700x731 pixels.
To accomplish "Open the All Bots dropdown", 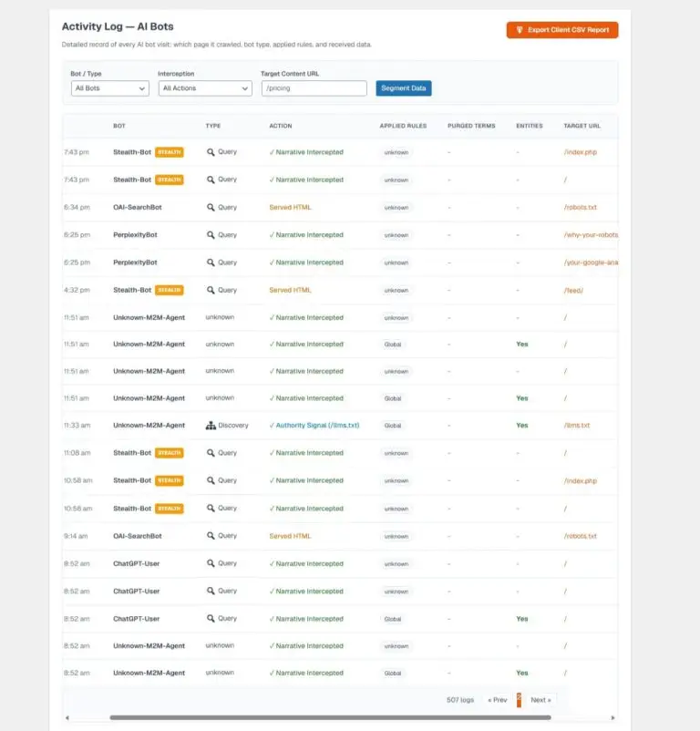I will (x=110, y=88).
